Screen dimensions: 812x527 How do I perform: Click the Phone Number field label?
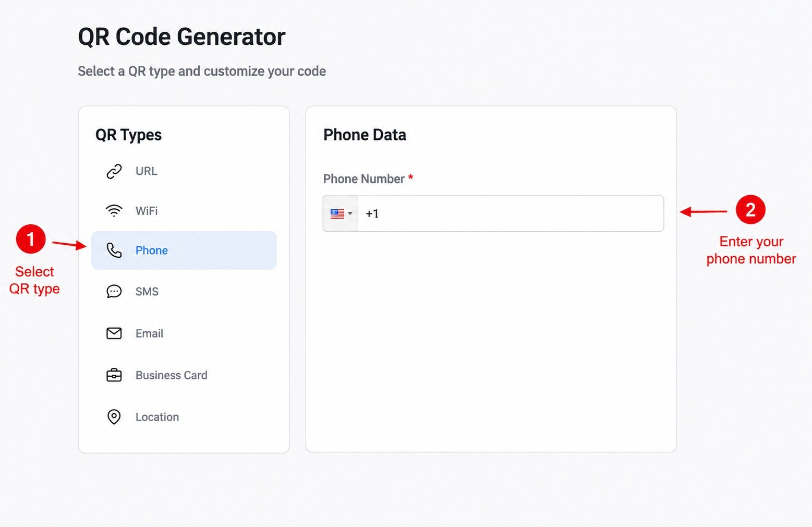pos(364,179)
